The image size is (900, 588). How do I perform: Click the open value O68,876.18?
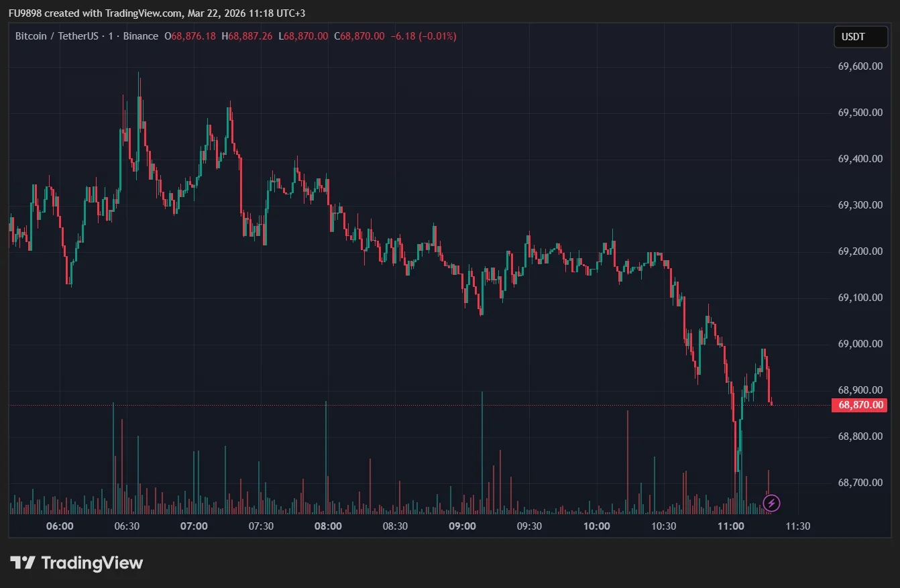190,36
